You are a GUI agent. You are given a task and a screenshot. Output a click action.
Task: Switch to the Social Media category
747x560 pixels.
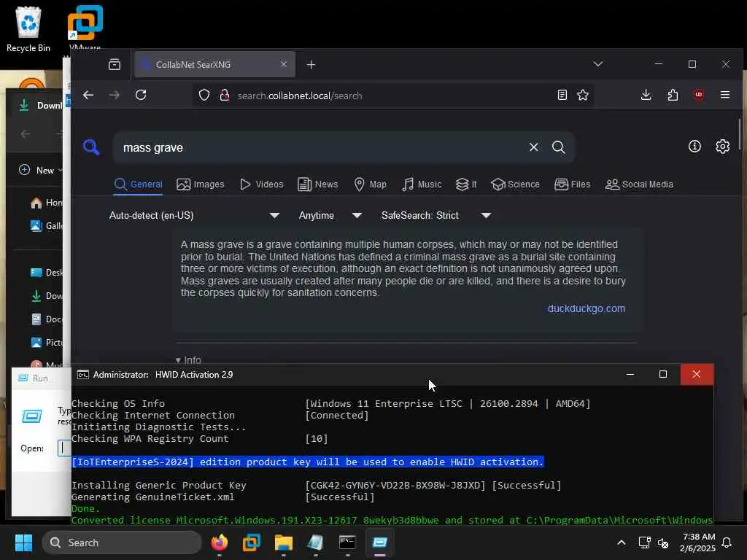pos(639,184)
